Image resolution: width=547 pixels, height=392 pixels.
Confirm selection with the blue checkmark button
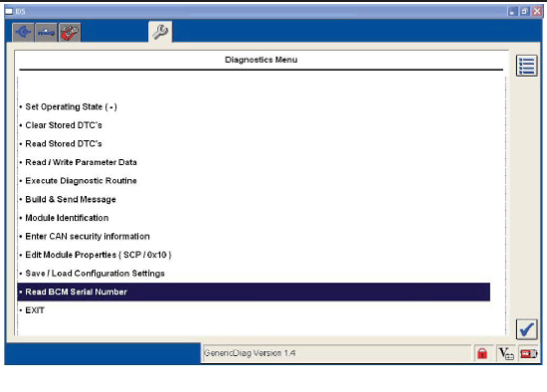point(526,329)
